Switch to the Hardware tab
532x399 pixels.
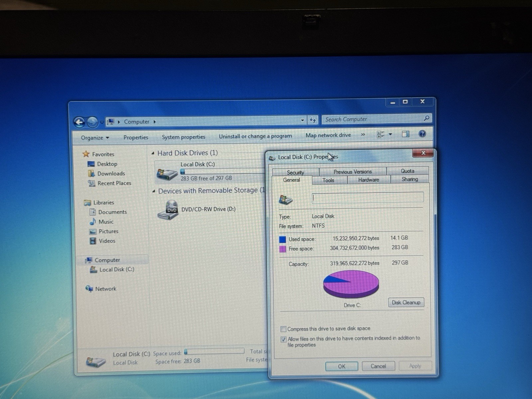(x=368, y=180)
